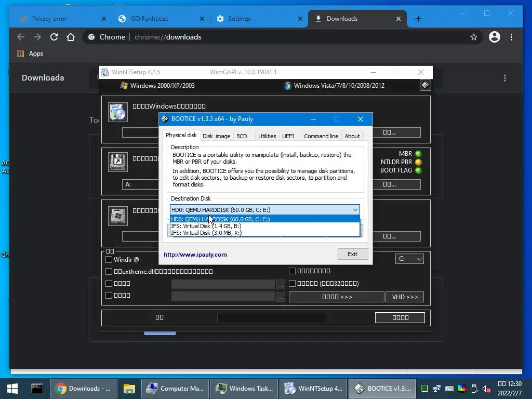Click the USB safely remove tray icon
532x399 pixels.
474,389
